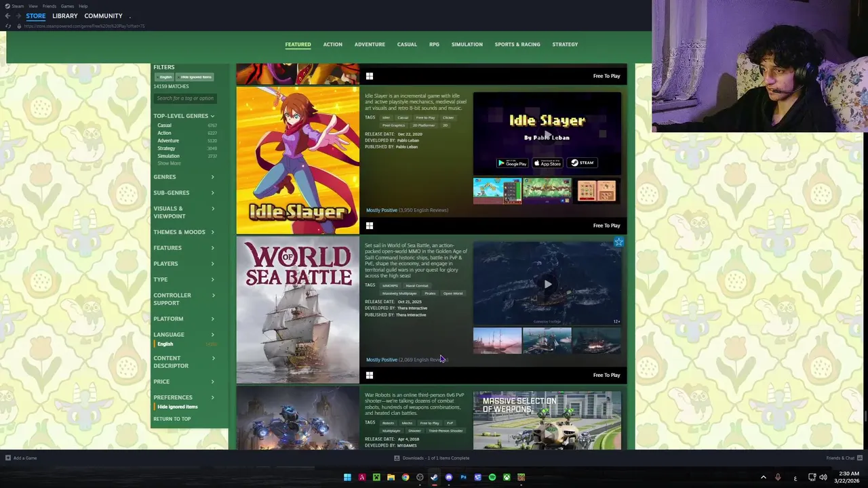The height and width of the screenshot is (488, 868).
Task: Click the Add a Game plus icon
Action: [8, 458]
